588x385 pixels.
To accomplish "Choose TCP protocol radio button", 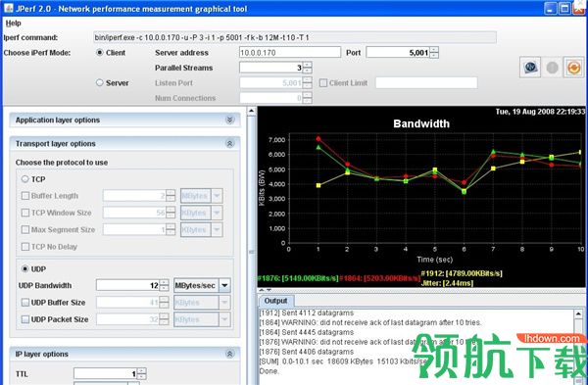I will pyautogui.click(x=25, y=179).
